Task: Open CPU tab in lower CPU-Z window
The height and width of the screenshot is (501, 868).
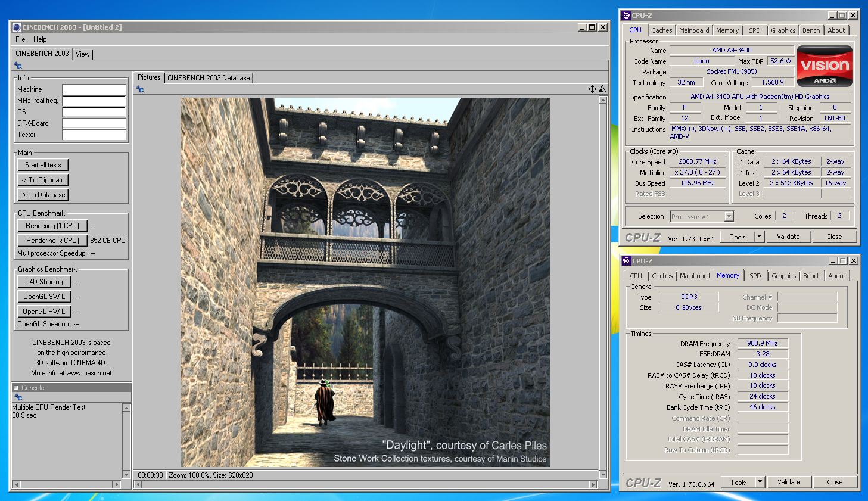Action: (x=636, y=276)
